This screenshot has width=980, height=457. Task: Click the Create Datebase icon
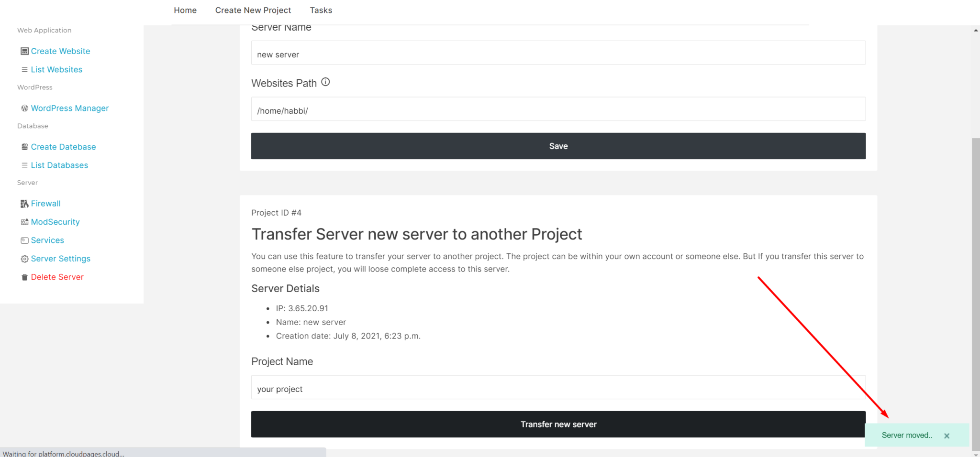24,146
